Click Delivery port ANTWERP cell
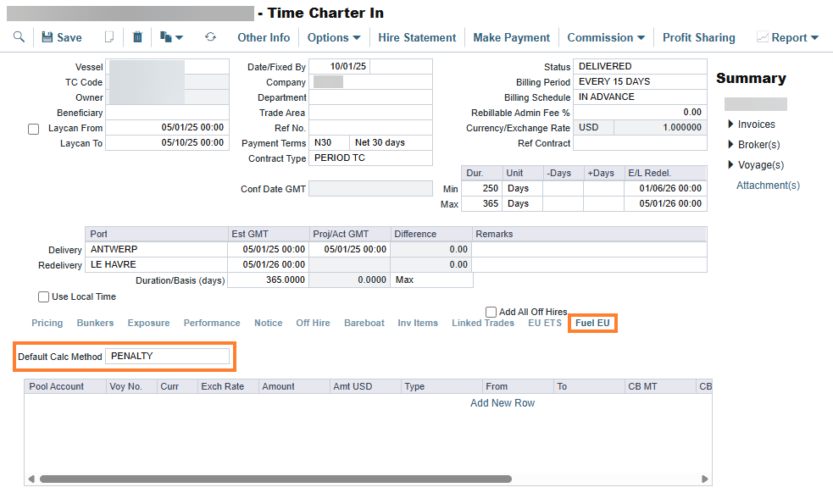833x504 pixels. click(x=156, y=250)
